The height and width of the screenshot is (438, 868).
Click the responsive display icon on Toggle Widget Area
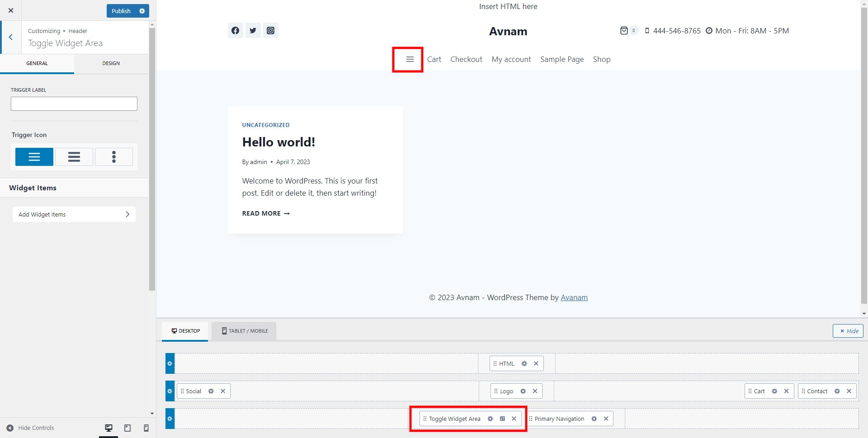502,419
